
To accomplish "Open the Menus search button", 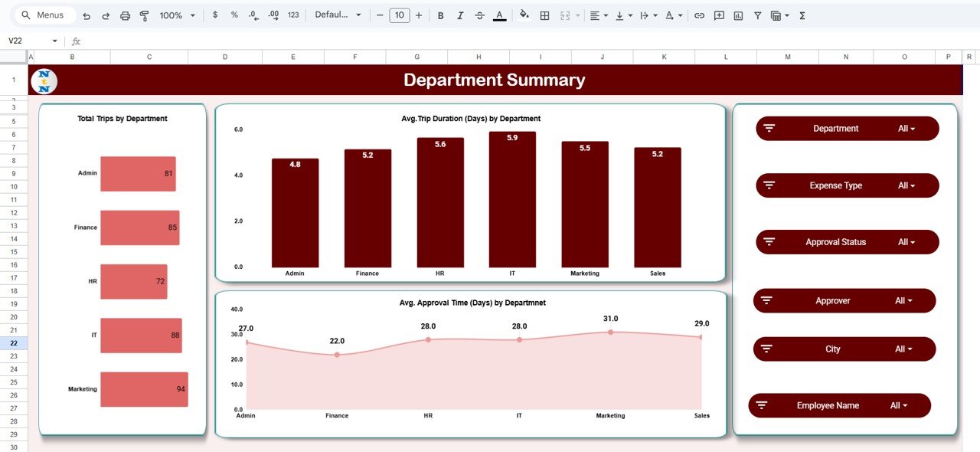I will tap(44, 15).
